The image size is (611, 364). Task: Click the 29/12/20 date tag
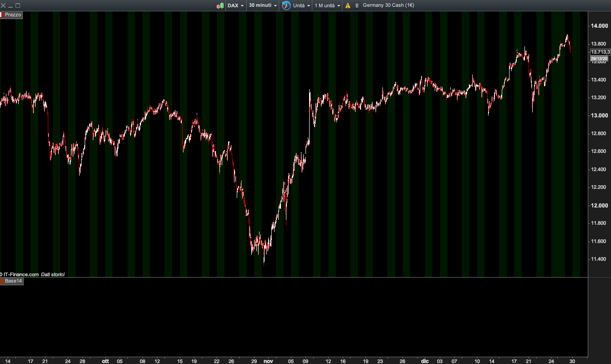pyautogui.click(x=599, y=59)
